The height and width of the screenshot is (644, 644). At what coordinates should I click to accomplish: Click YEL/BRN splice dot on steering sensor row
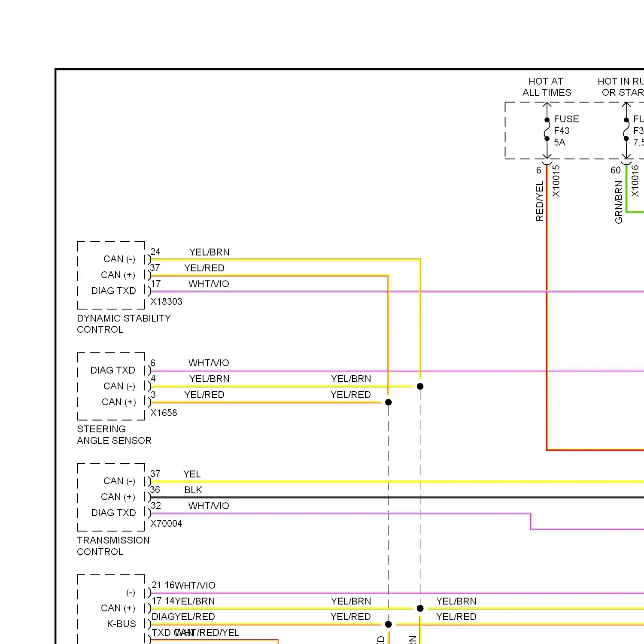[x=420, y=386]
